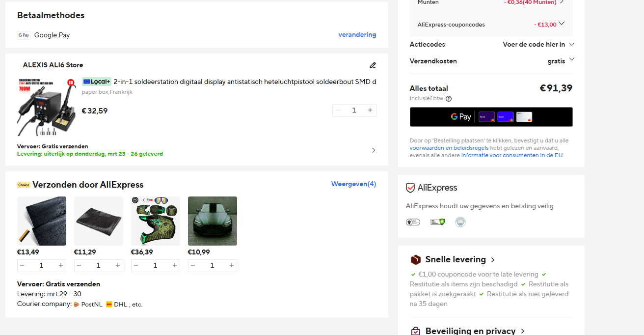Increase soldering station quantity with plus
The image size is (644, 335).
[370, 110]
